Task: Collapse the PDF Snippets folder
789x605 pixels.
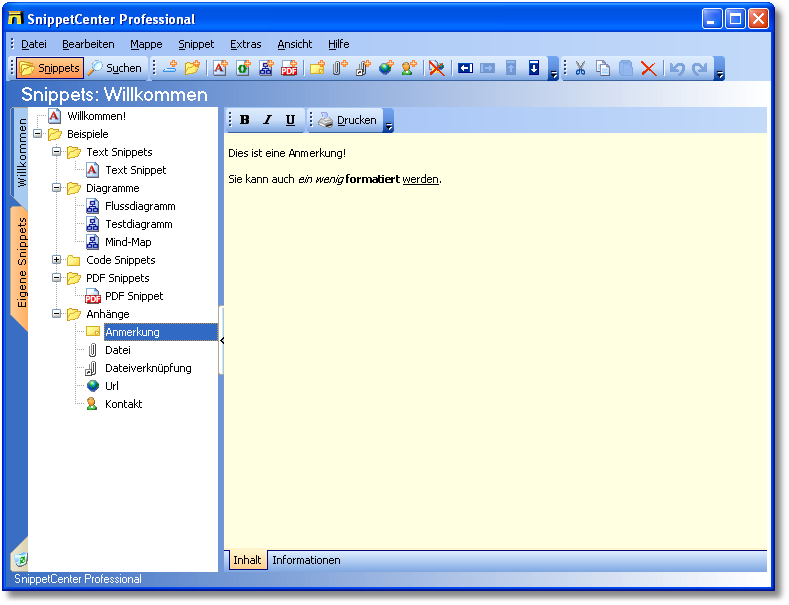Action: click(x=56, y=278)
